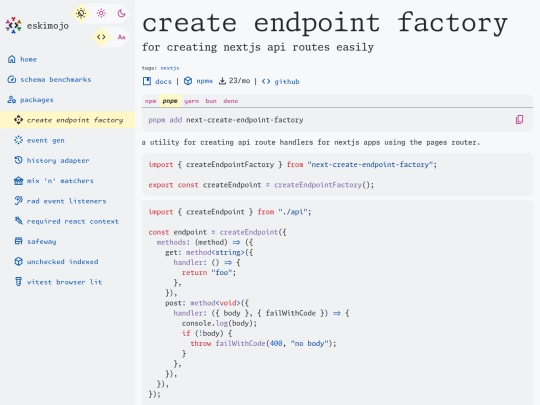Screen dimensions: 540x405
Task: Open the packages link
Action: coord(37,100)
